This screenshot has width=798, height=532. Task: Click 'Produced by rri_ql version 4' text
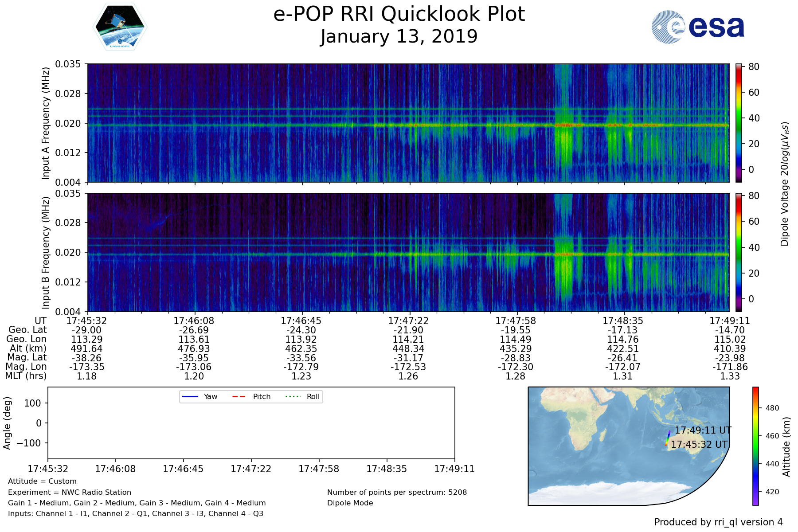tap(718, 522)
